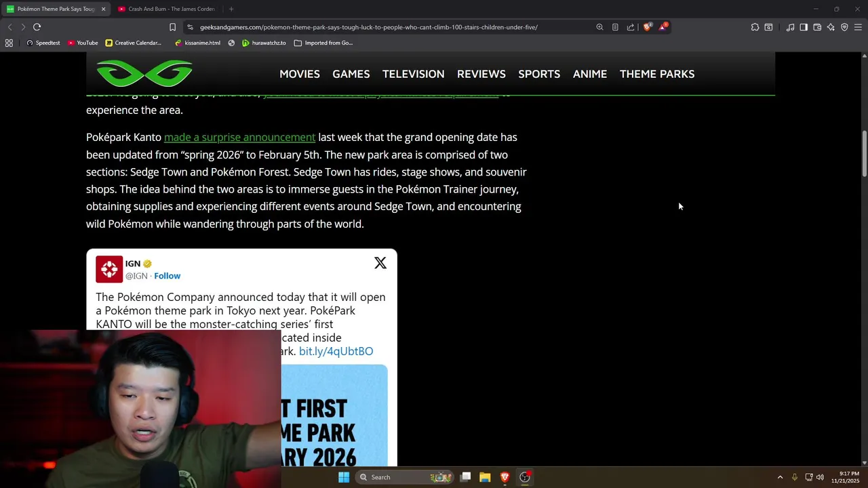Viewport: 868px width, 488px height.
Task: Open the GAMES menu item
Action: coord(351,74)
